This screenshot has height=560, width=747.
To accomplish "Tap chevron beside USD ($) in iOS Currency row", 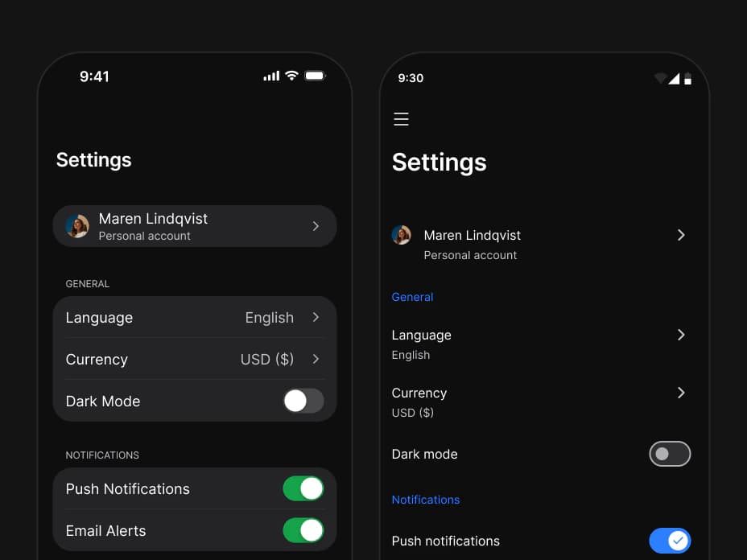I will 316,359.
